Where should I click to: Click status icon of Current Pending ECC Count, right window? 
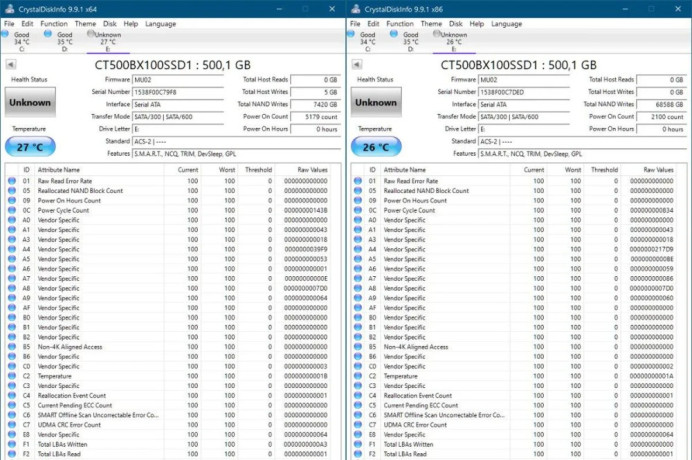[x=358, y=405]
